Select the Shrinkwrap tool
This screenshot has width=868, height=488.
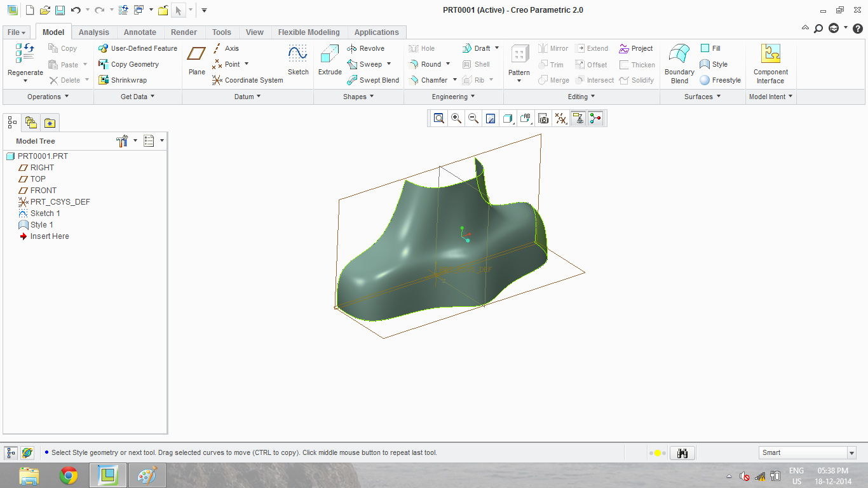[123, 80]
